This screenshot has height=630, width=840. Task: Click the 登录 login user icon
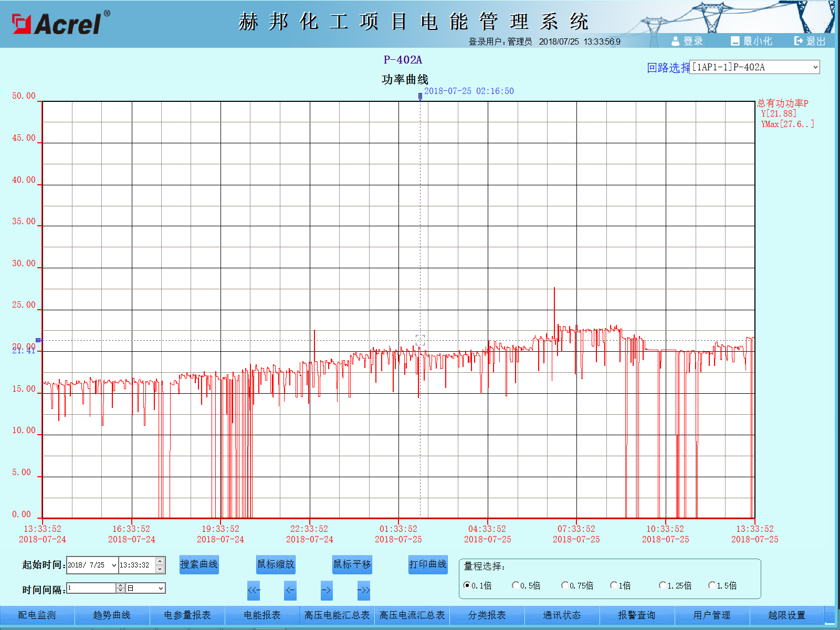click(676, 41)
